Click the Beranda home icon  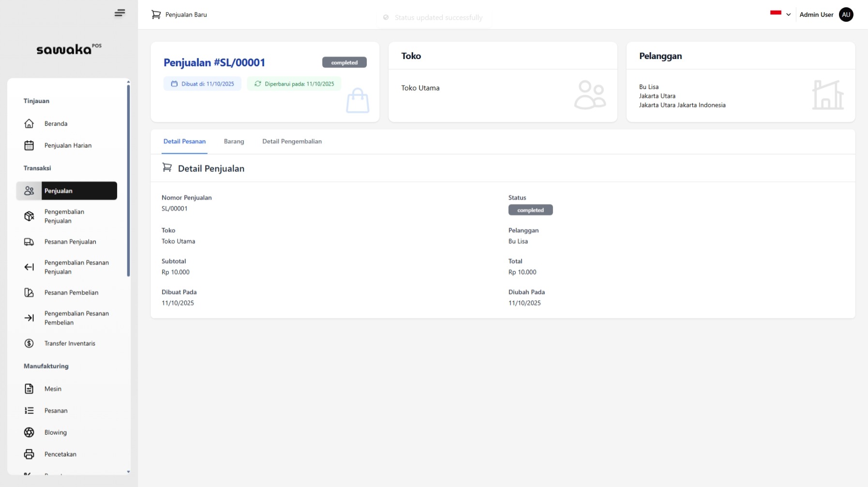click(29, 124)
